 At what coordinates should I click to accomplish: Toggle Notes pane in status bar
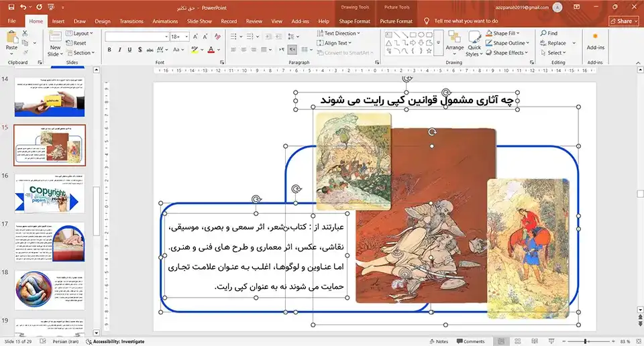pos(439,341)
